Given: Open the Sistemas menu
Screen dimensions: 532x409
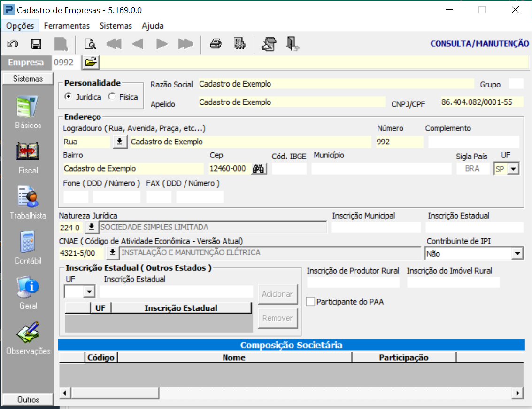Looking at the screenshot, I should (116, 26).
